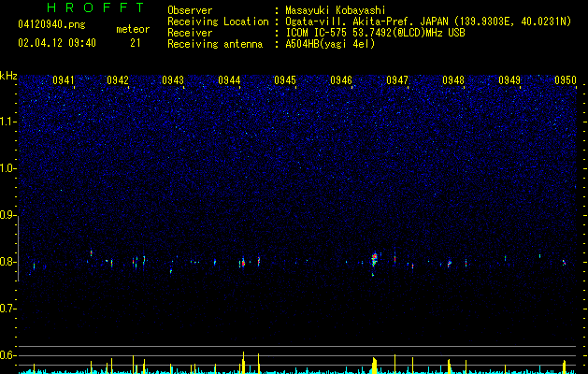The height and width of the screenshot is (374, 588).
Task: Click the tallest yellow peak near 0944
Action: (x=243, y=363)
